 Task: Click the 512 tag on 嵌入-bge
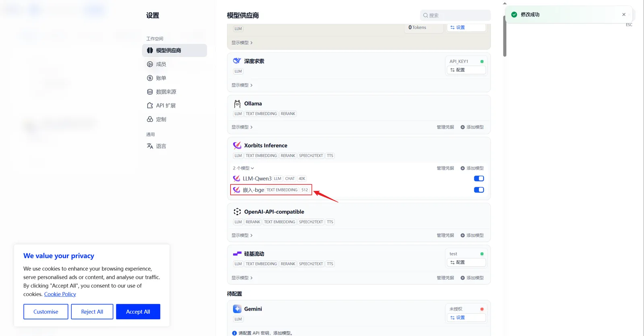pos(305,190)
